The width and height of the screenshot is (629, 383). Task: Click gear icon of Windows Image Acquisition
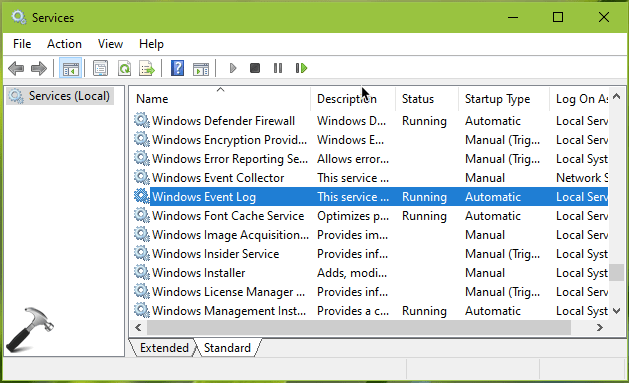coord(142,234)
